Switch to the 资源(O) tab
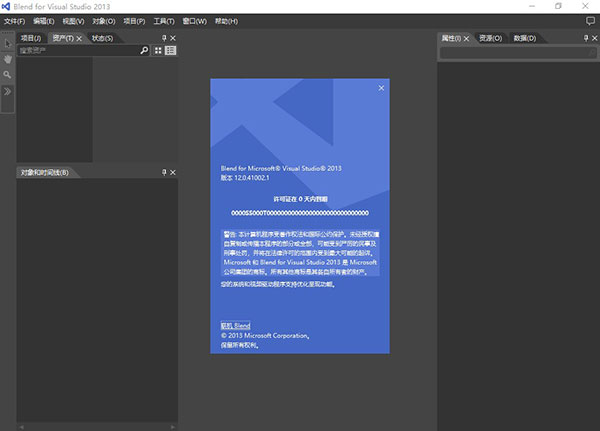 [490, 38]
